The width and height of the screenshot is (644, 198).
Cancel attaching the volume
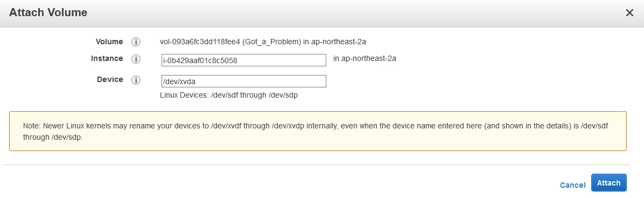pyautogui.click(x=572, y=185)
